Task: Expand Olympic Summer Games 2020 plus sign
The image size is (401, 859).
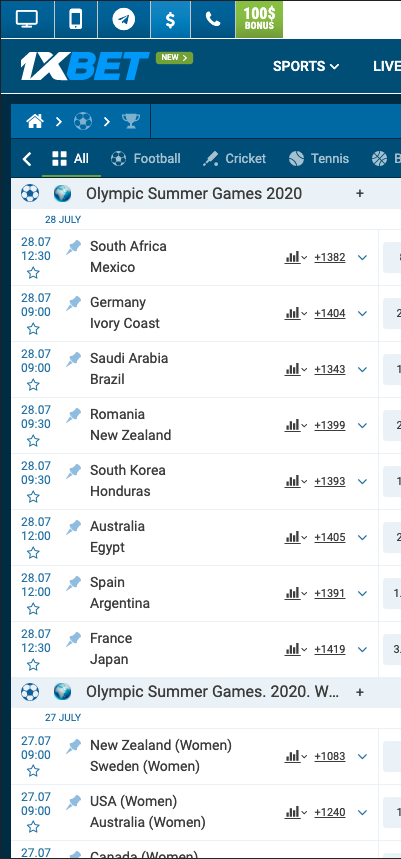Action: 360,193
